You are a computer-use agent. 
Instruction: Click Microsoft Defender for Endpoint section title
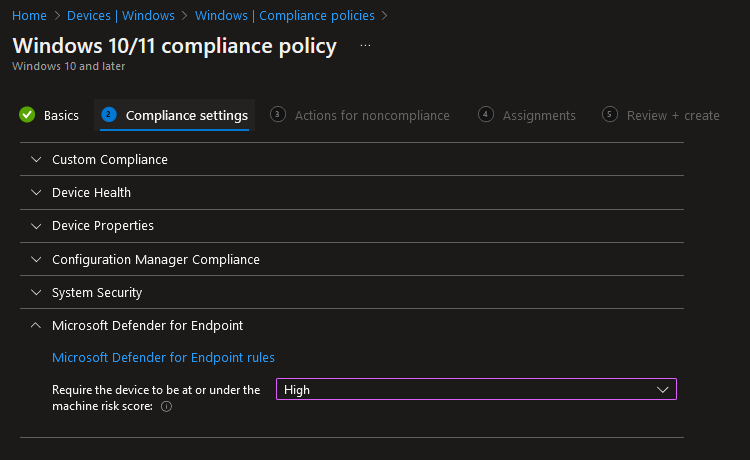pyautogui.click(x=147, y=326)
